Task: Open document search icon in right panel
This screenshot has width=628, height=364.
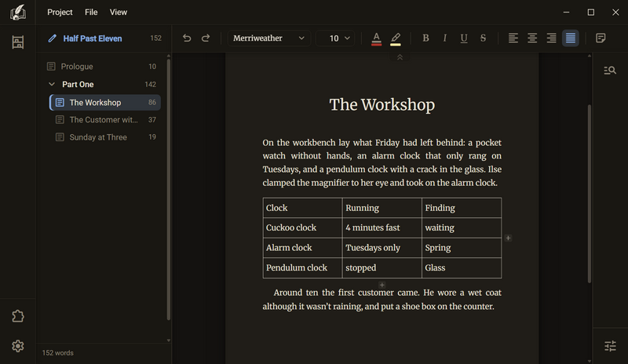Action: point(610,71)
